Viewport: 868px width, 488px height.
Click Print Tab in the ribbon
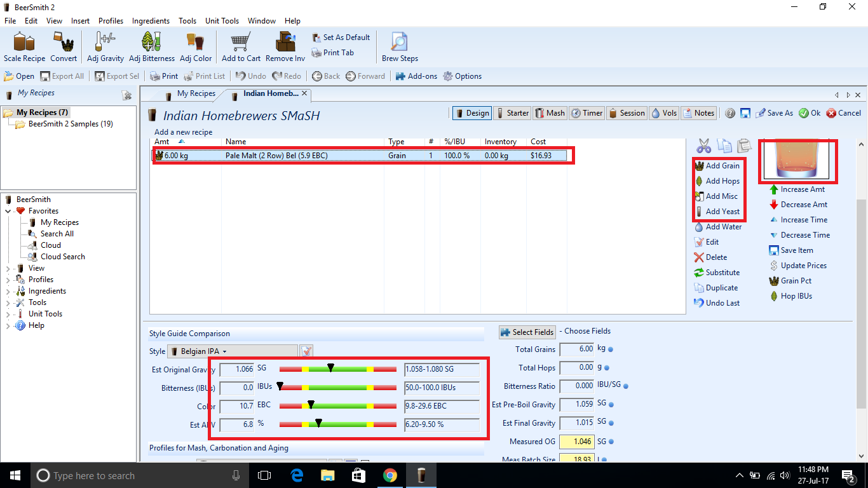332,53
